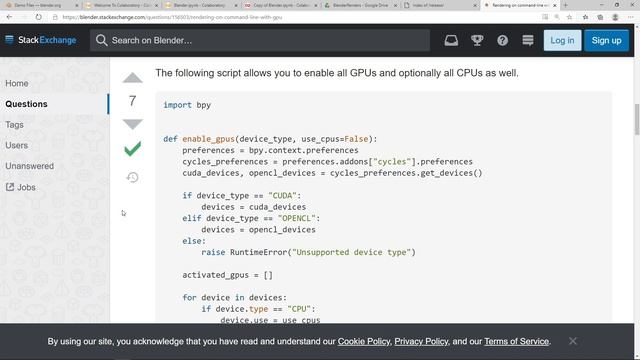Click the green accepted answer checkmark
This screenshot has height=360, width=640.
tap(132, 149)
